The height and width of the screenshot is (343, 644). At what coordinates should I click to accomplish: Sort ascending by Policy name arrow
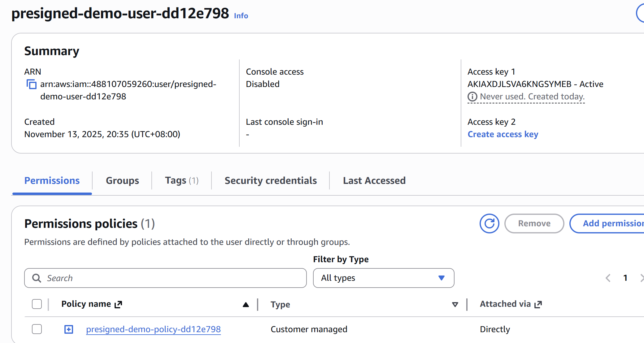click(x=246, y=305)
